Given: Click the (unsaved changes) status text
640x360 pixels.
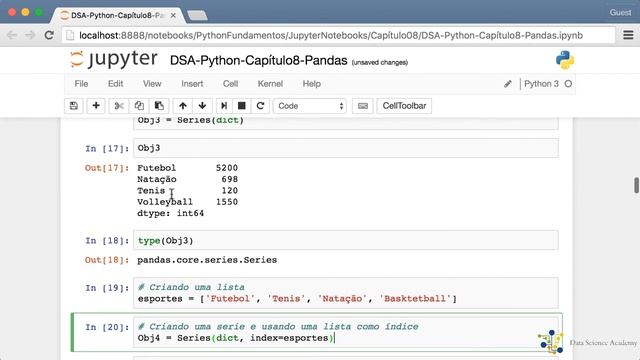Looking at the screenshot, I should coord(380,62).
